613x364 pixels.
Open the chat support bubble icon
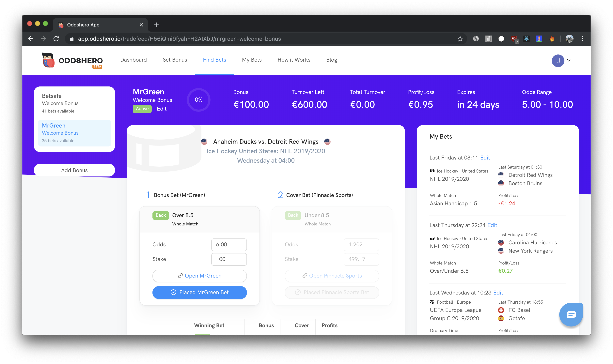[571, 314]
